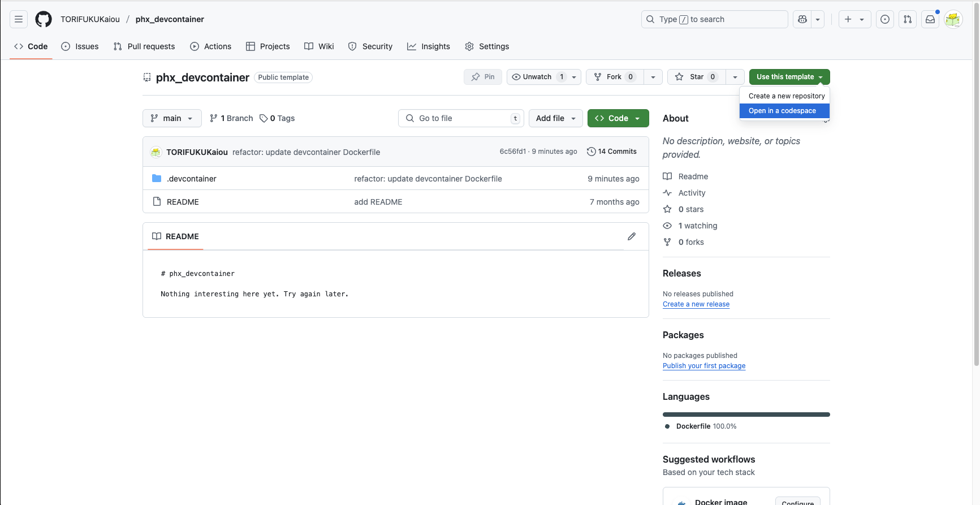Open the pull requests icon in header
The width and height of the screenshot is (980, 505).
[908, 19]
